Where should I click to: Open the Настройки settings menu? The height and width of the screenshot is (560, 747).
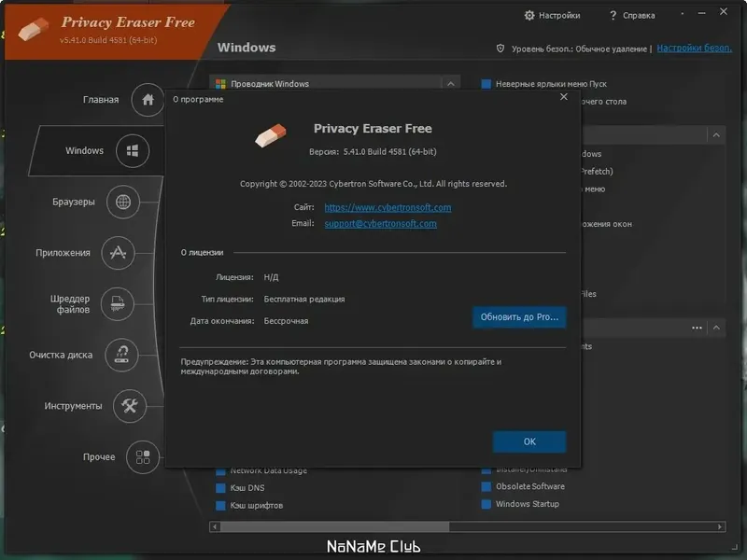click(552, 16)
